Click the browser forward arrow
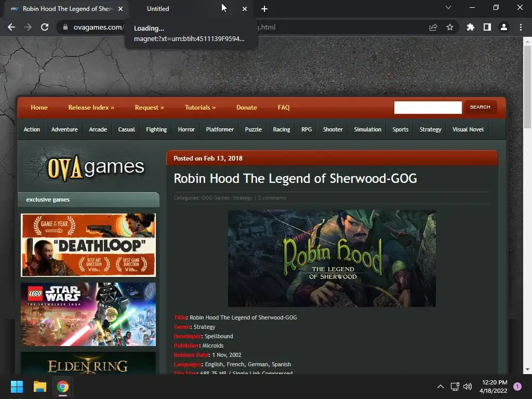Screen dimensions: 532x399 click(28, 27)
